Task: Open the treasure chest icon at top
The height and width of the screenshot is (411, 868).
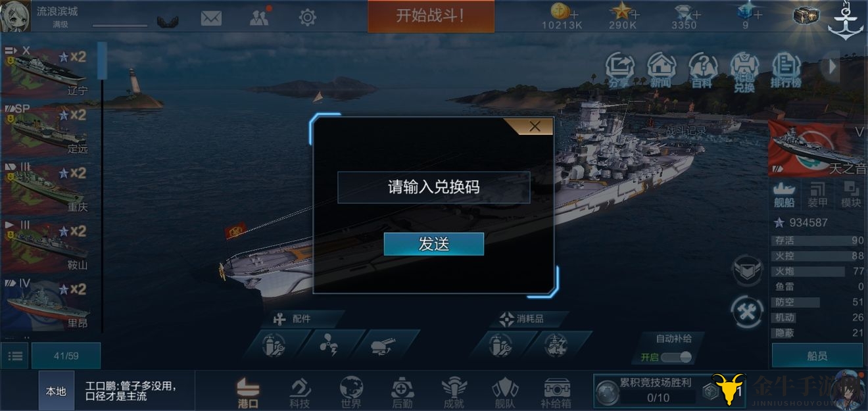Action: pyautogui.click(x=806, y=16)
